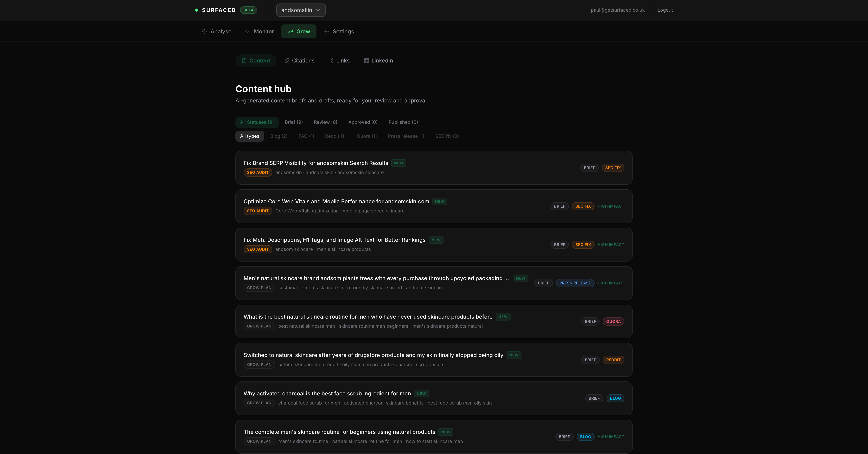Filter by All Statuses (9)
868x454 pixels.
257,122
